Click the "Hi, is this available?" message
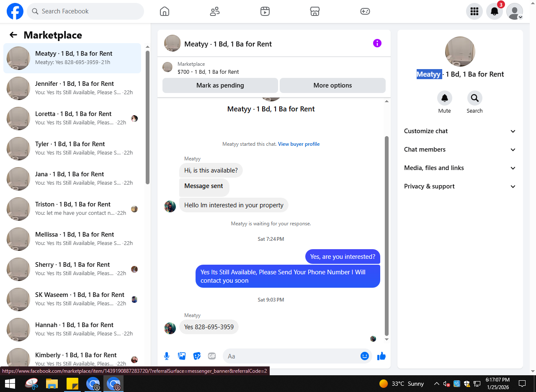 [211, 170]
